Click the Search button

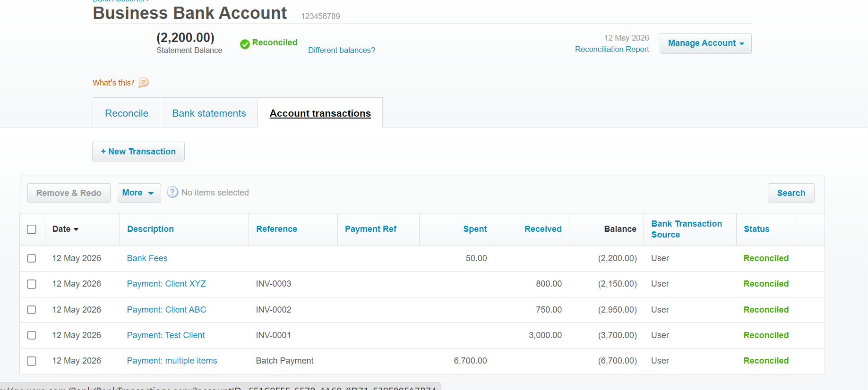[x=791, y=193]
